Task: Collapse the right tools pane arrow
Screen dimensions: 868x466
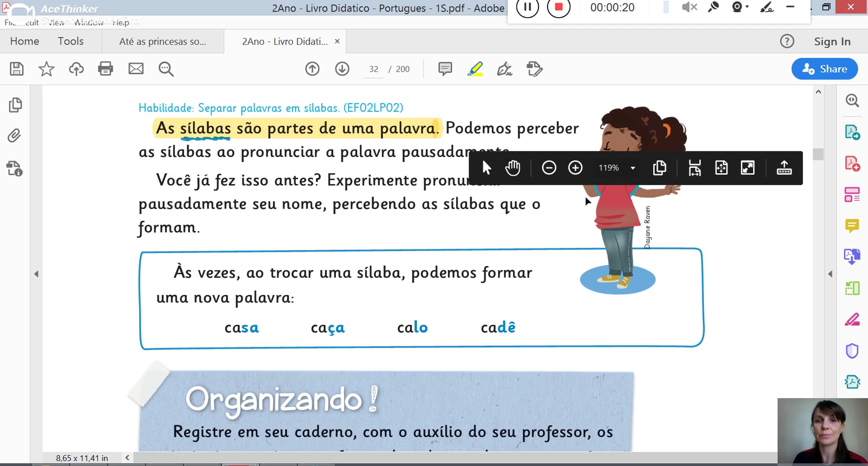Action: (x=830, y=274)
